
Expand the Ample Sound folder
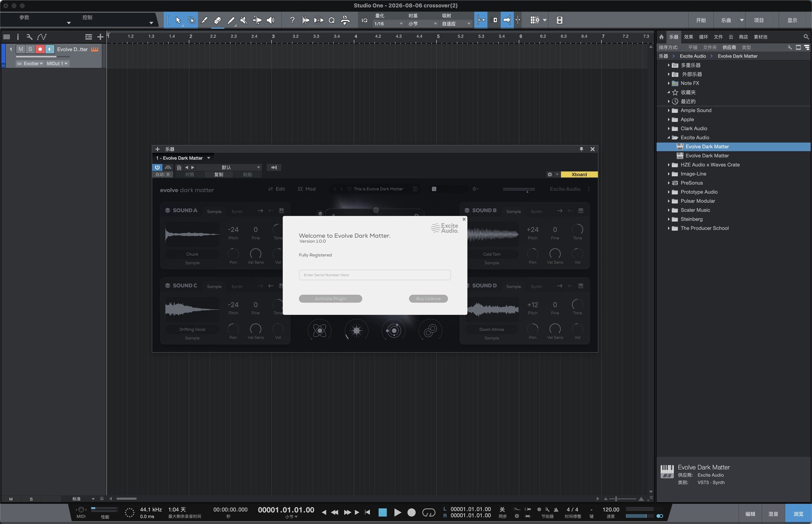pyautogui.click(x=669, y=110)
